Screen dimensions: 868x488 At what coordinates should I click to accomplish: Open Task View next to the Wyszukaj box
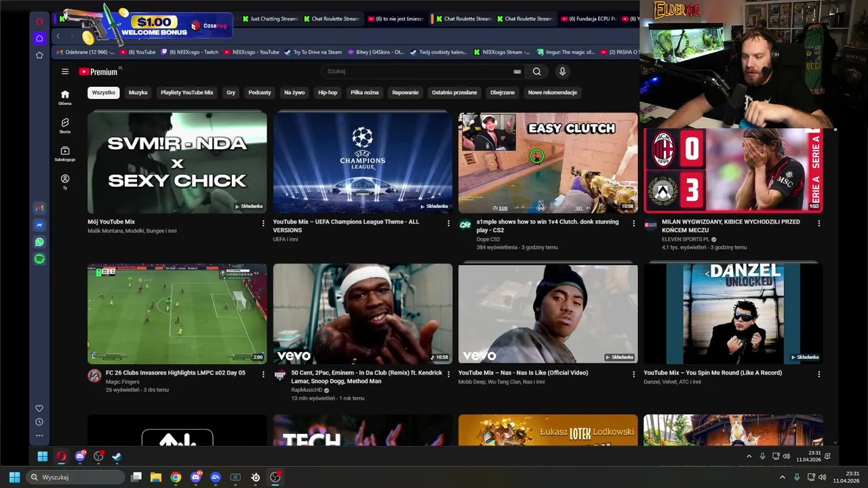click(136, 477)
